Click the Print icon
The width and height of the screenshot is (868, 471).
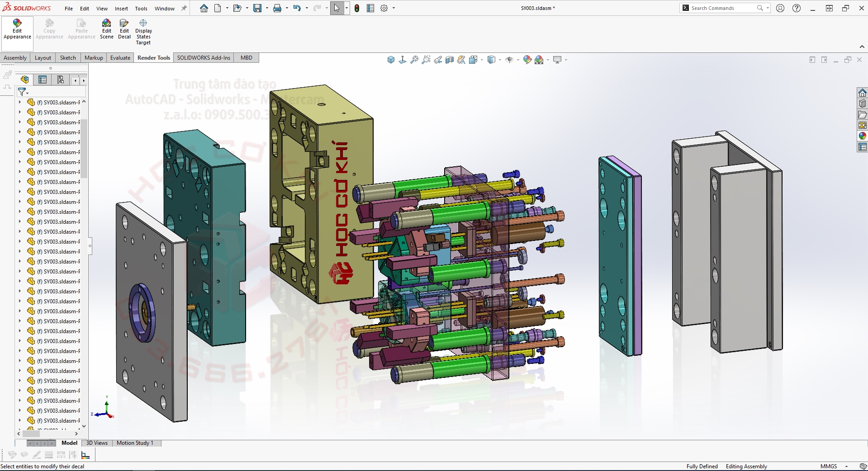click(x=277, y=8)
